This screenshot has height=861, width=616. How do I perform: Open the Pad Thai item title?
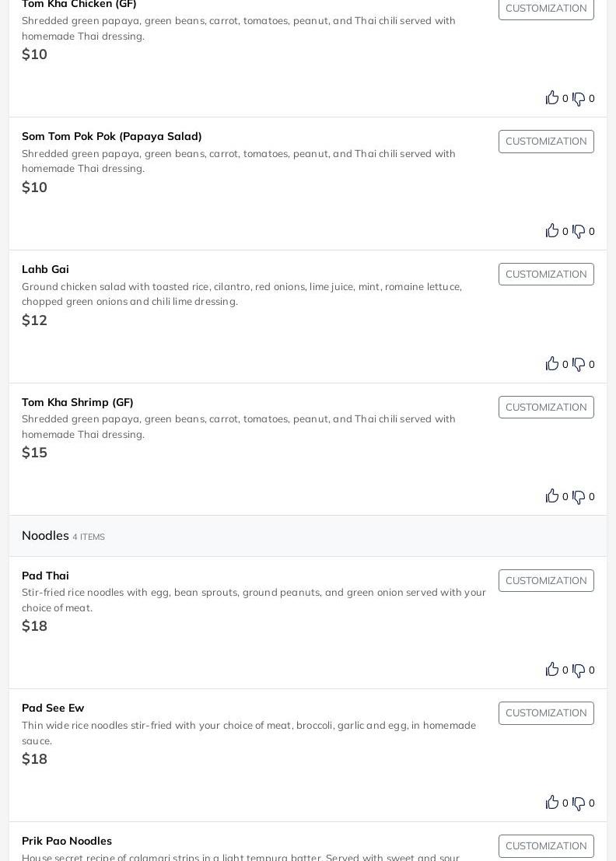click(x=45, y=576)
